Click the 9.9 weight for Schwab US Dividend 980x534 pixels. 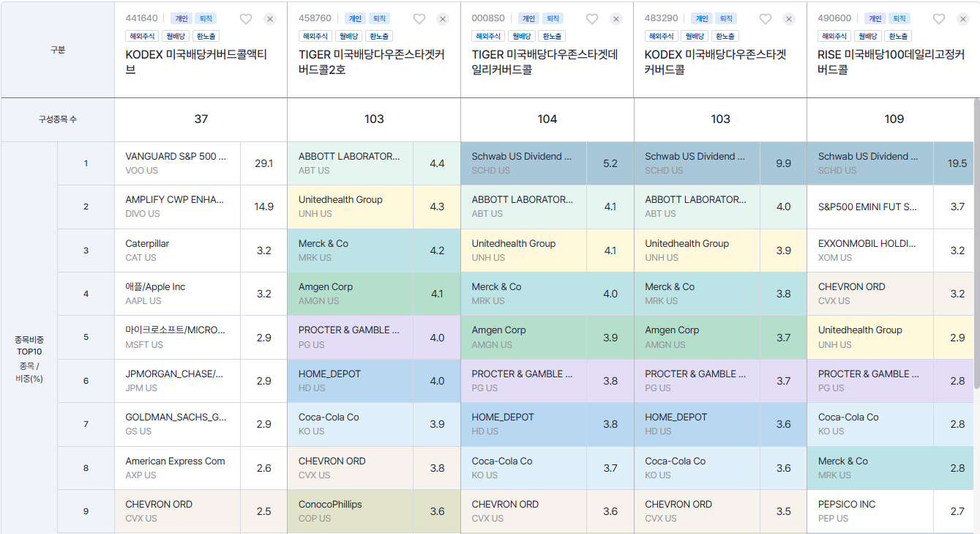[784, 163]
